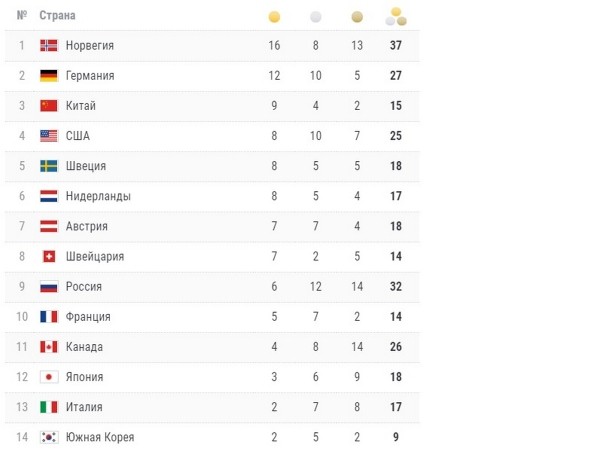Click the silver medal column icon
This screenshot has height=451, width=600.
pos(316,17)
